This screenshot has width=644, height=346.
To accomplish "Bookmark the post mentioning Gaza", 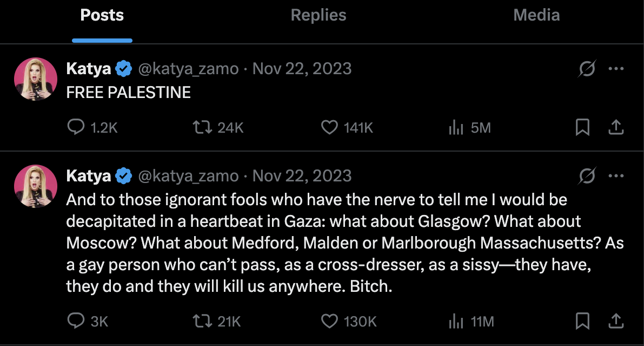I will 582,321.
